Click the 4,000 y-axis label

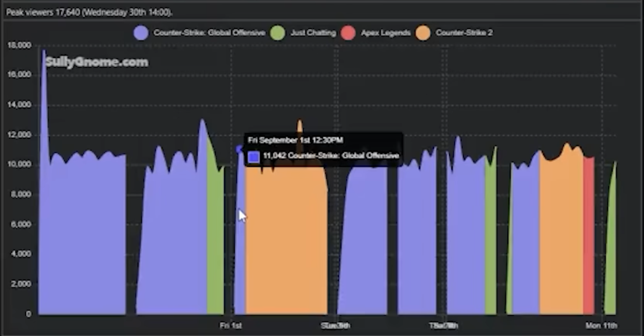click(21, 254)
